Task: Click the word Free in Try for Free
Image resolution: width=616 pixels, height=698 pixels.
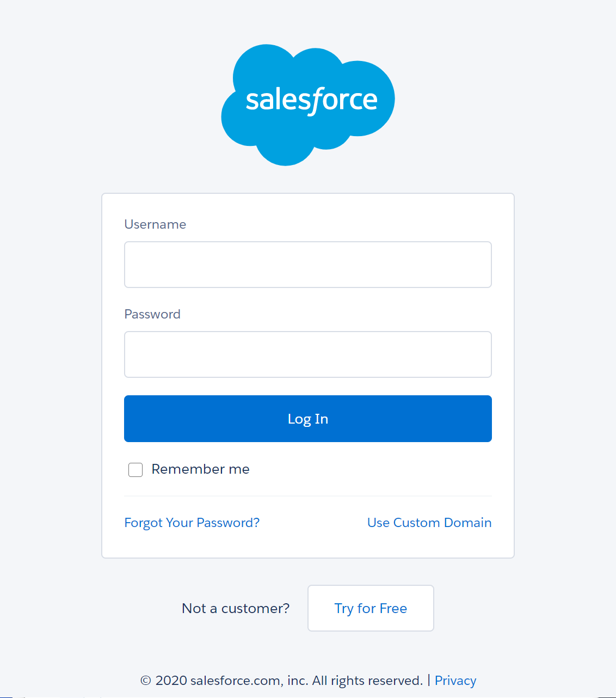Action: pos(393,608)
